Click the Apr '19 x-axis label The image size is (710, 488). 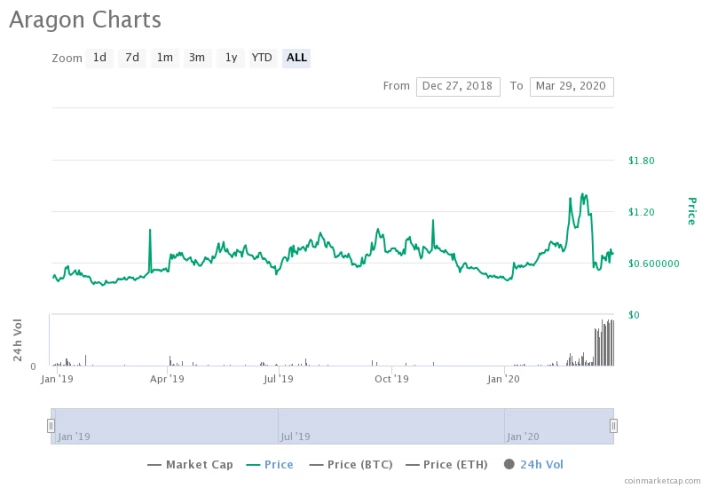click(167, 379)
